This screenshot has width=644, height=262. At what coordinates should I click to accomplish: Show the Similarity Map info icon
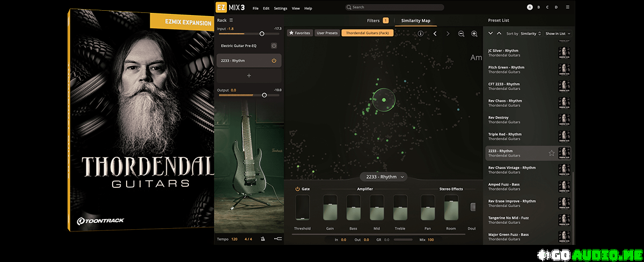(420, 33)
